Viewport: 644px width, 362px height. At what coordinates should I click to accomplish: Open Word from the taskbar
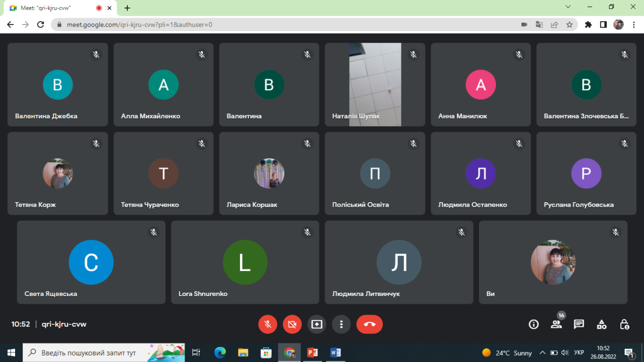[x=335, y=352]
